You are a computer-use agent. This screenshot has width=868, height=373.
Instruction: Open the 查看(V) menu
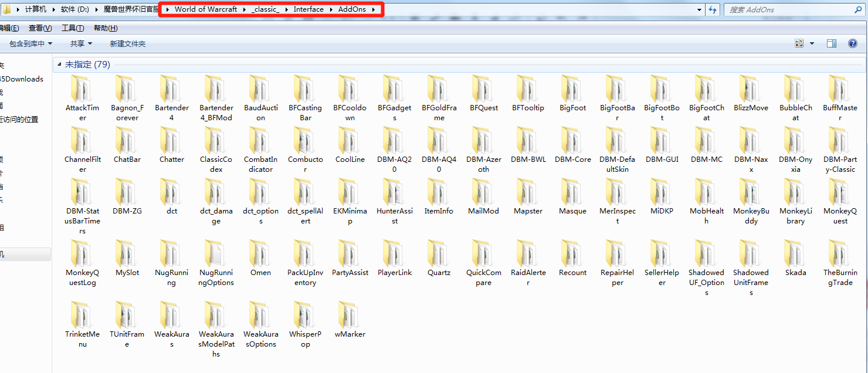click(x=40, y=28)
